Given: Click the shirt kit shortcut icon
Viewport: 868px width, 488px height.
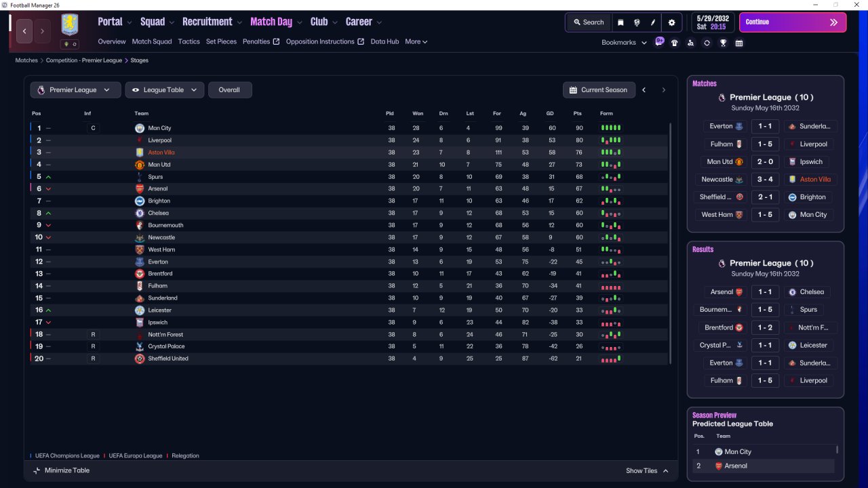Looking at the screenshot, I should pos(674,43).
